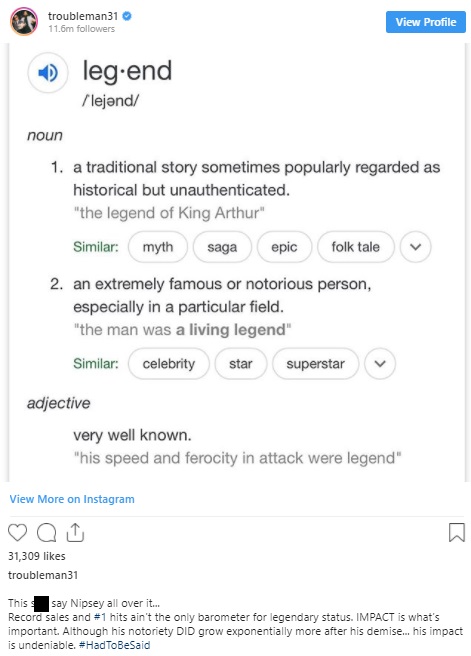
Task: Select the saga synonym chip
Action: pyautogui.click(x=222, y=247)
